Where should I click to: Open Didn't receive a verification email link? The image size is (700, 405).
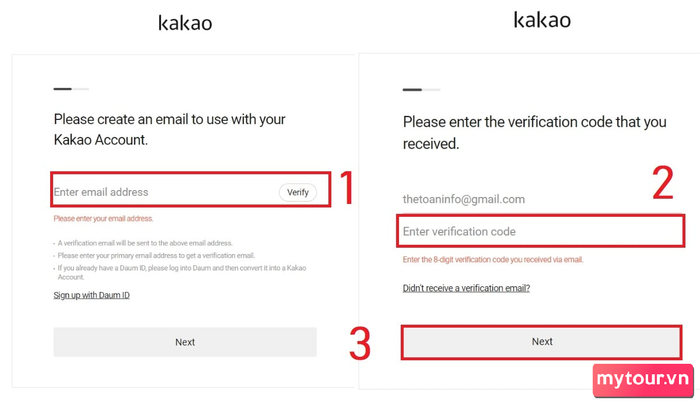[466, 288]
